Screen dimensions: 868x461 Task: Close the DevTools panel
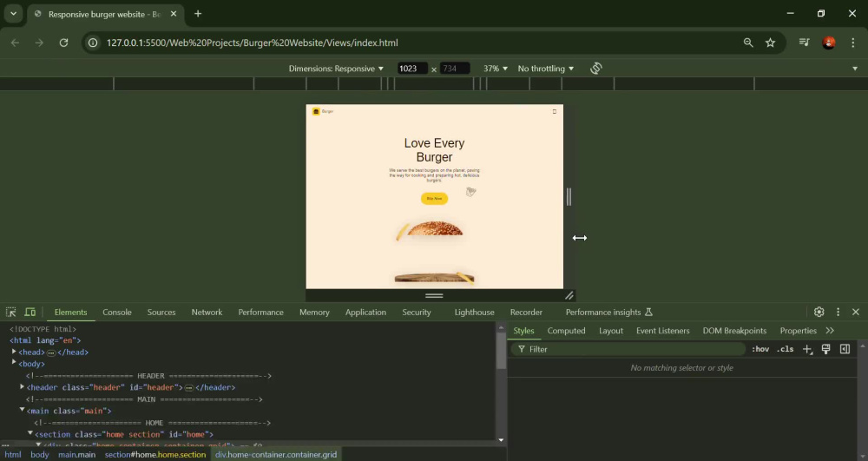(855, 313)
